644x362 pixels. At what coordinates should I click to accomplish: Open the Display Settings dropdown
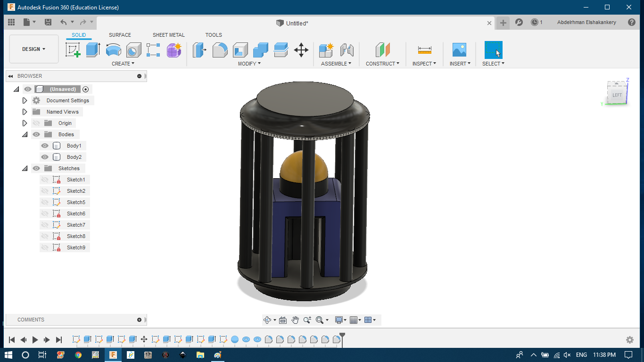coord(340,320)
